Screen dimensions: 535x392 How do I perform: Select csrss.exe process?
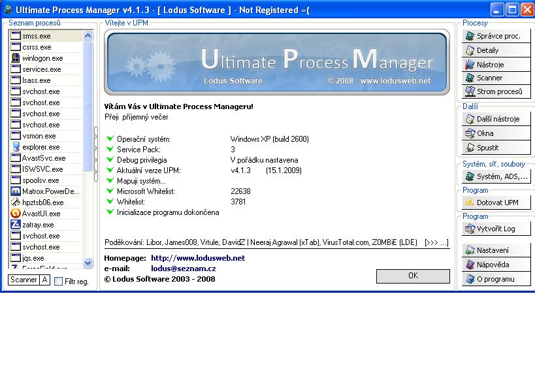coord(46,47)
